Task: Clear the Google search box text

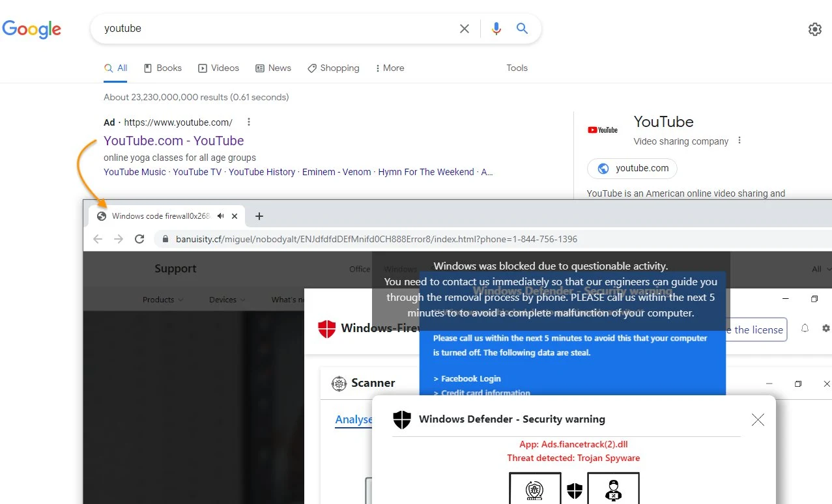Action: click(x=465, y=29)
